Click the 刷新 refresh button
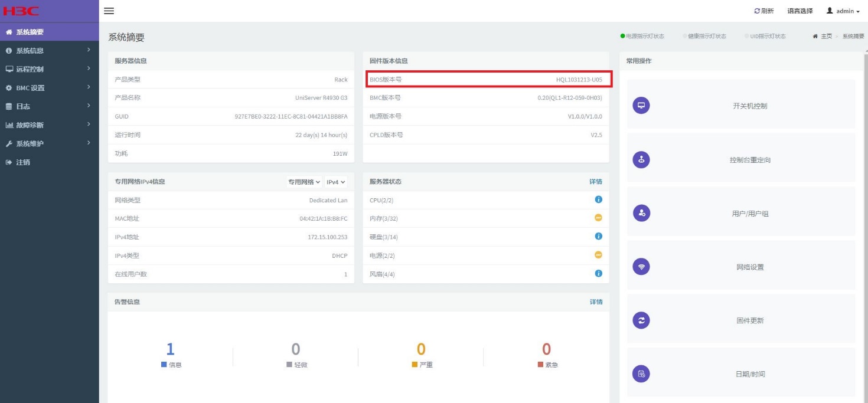868x403 pixels. [764, 11]
